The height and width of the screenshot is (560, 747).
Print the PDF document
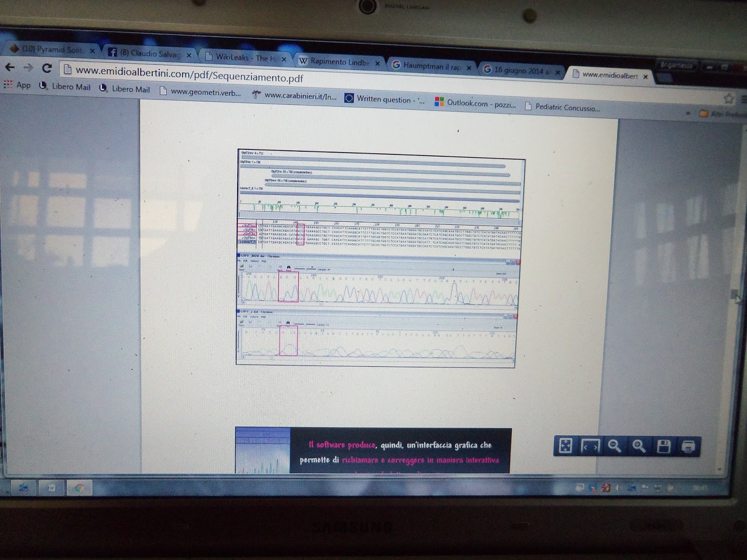[688, 447]
